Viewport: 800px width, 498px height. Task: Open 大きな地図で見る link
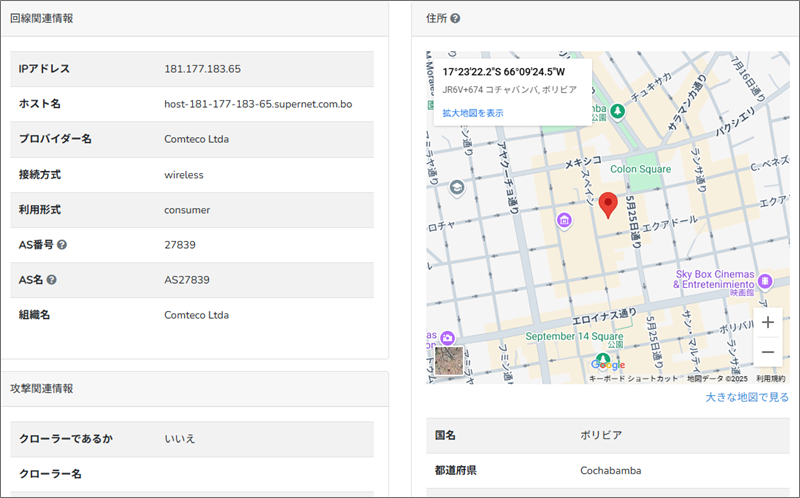pyautogui.click(x=747, y=397)
